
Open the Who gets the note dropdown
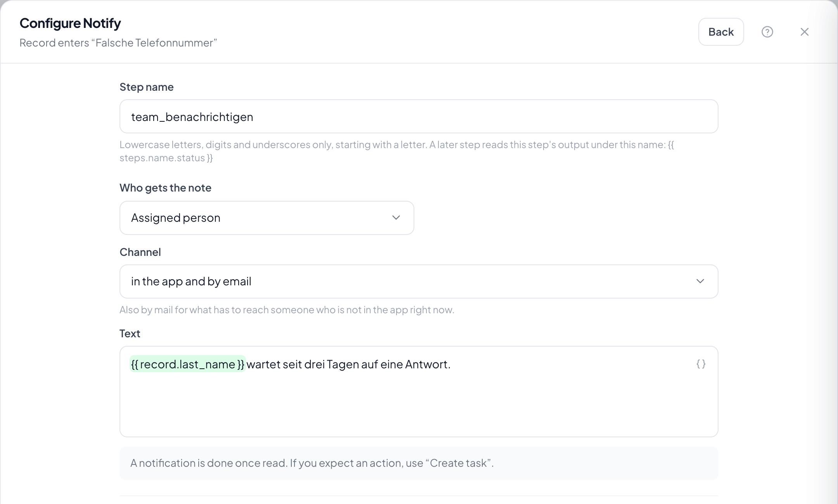pyautogui.click(x=267, y=217)
